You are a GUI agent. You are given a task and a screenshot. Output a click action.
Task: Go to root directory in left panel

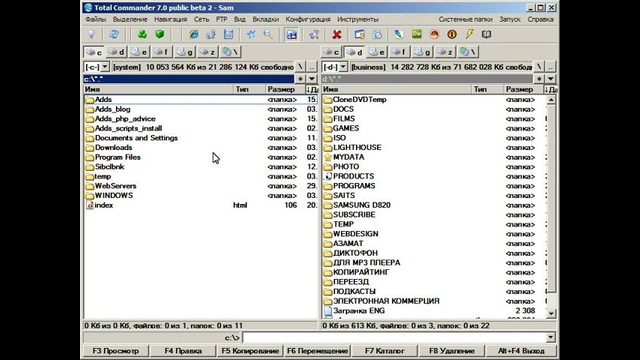click(300, 67)
